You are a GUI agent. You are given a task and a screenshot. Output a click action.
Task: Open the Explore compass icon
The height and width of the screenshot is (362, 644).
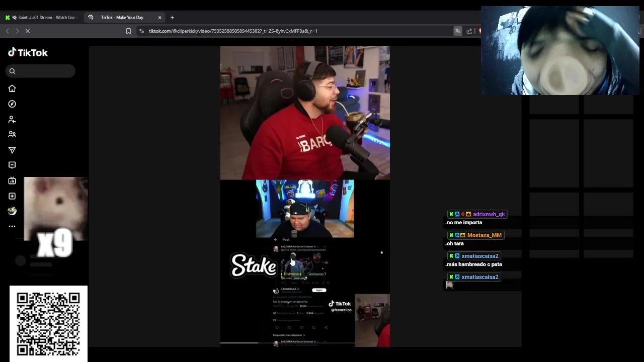pos(12,104)
